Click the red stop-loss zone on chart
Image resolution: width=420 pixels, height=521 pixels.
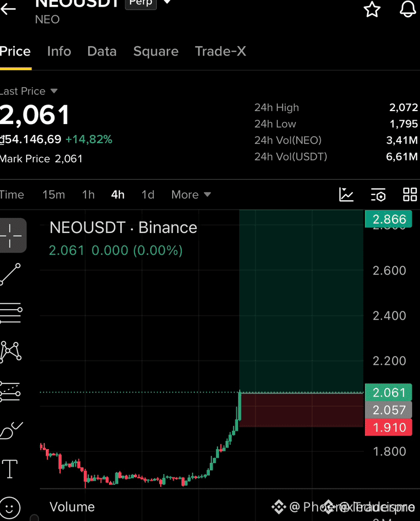coord(301,410)
